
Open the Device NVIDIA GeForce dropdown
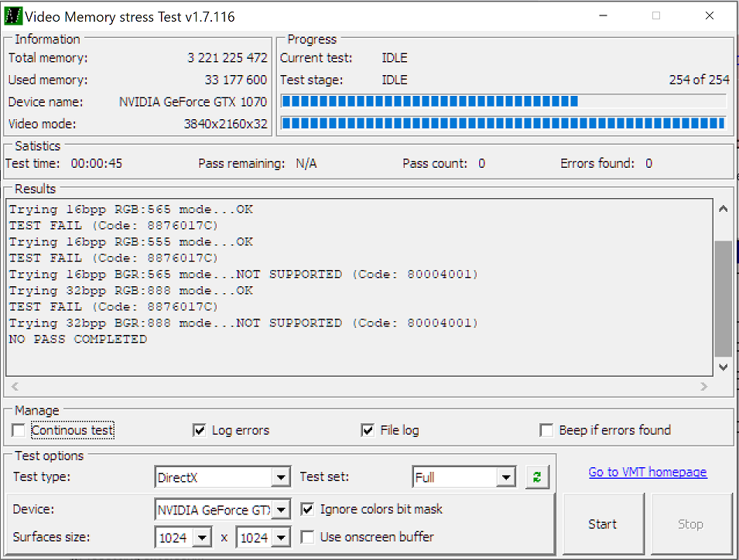tap(282, 510)
